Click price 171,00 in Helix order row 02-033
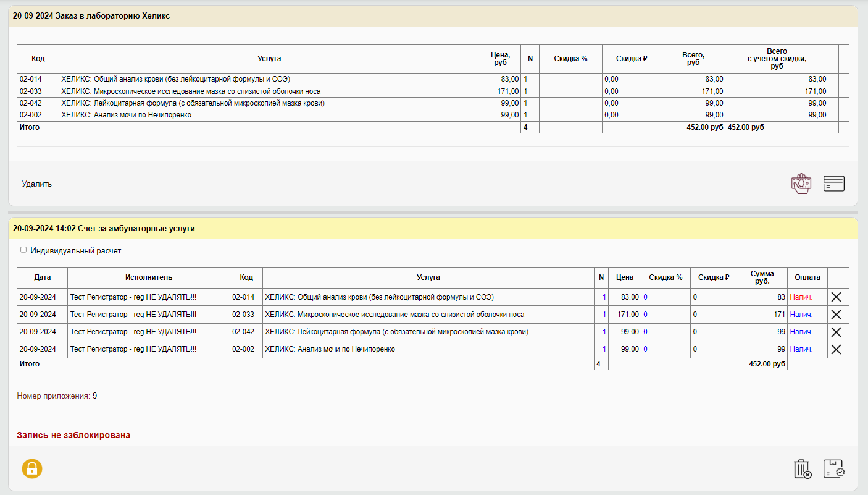The width and height of the screenshot is (868, 495). pyautogui.click(x=508, y=91)
